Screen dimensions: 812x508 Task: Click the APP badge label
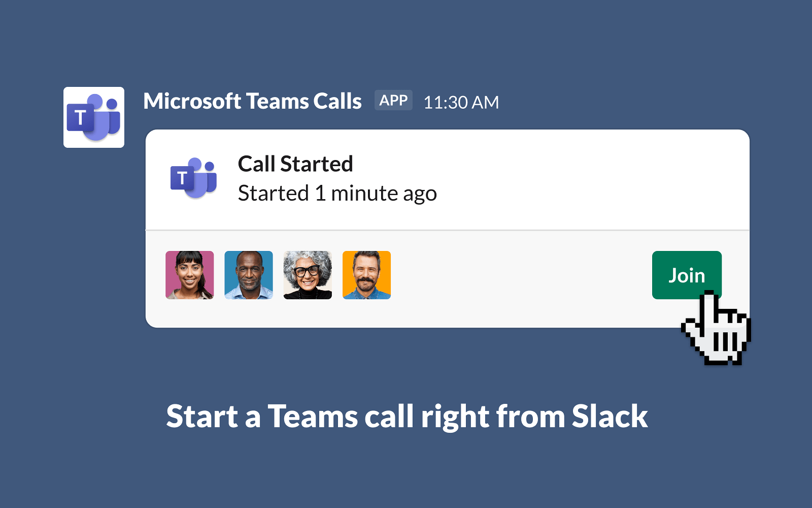(x=393, y=100)
